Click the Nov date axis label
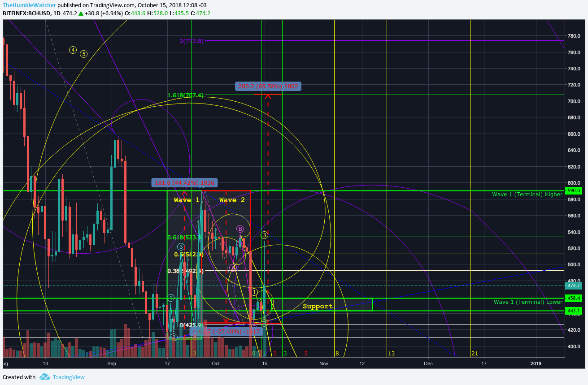The width and height of the screenshot is (588, 385). [x=324, y=364]
